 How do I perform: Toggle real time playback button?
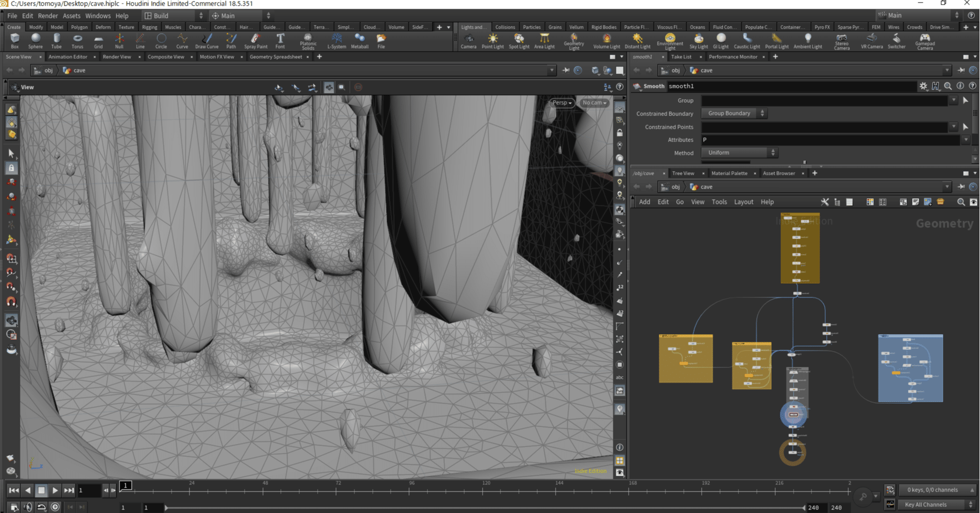pos(55,507)
